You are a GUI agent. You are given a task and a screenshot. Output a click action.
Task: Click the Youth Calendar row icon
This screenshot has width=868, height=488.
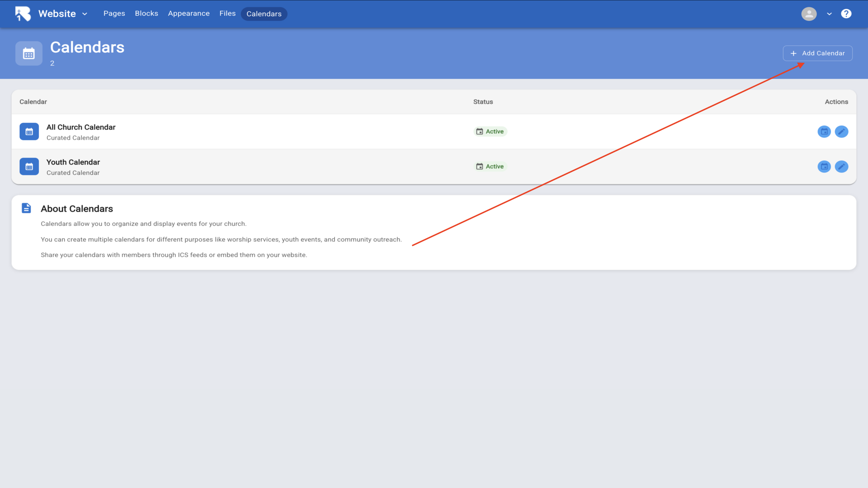(x=29, y=167)
